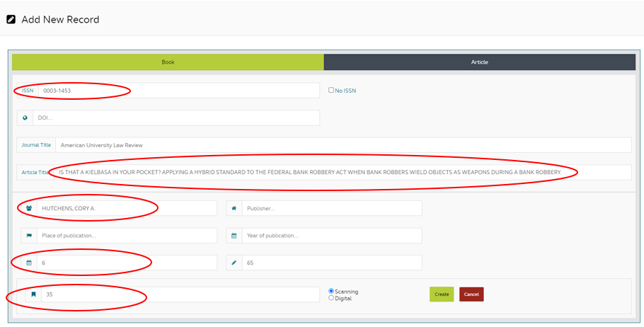
Task: Select the Digital radio option
Action: pos(331,298)
